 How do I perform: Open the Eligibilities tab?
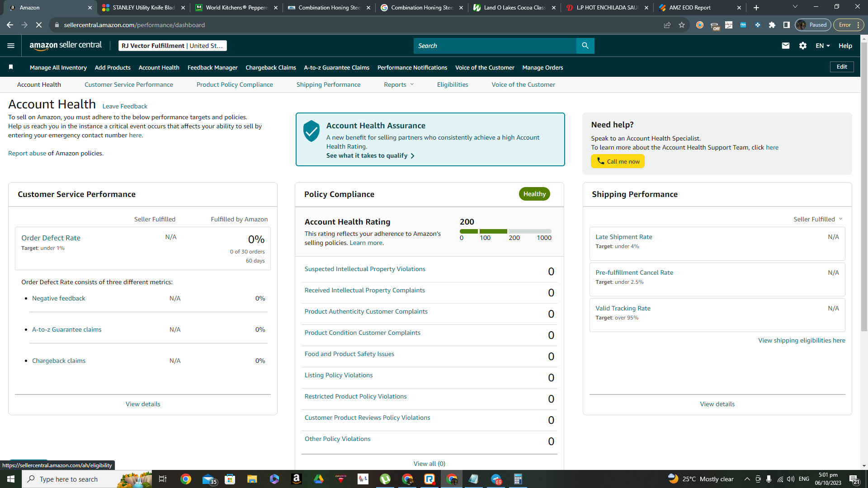[x=453, y=84]
